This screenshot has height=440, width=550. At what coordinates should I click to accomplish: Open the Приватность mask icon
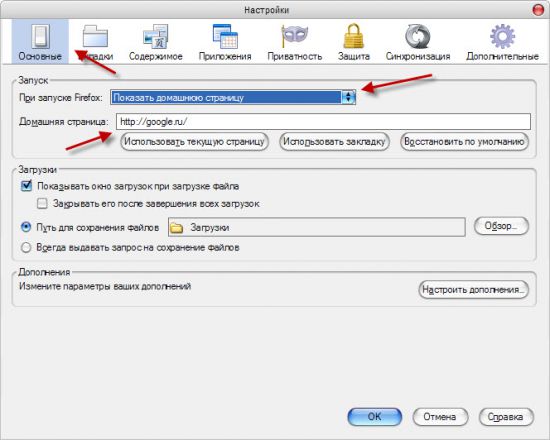click(x=295, y=36)
